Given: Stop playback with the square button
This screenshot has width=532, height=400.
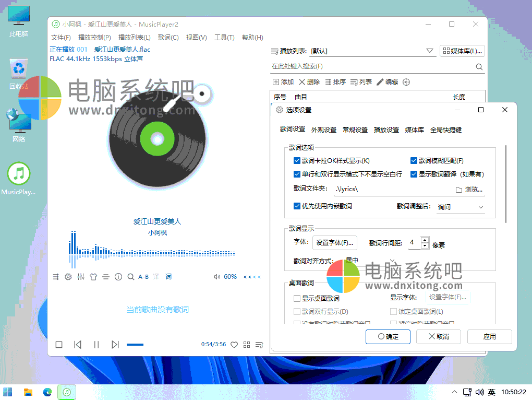Looking at the screenshot, I should click(59, 345).
